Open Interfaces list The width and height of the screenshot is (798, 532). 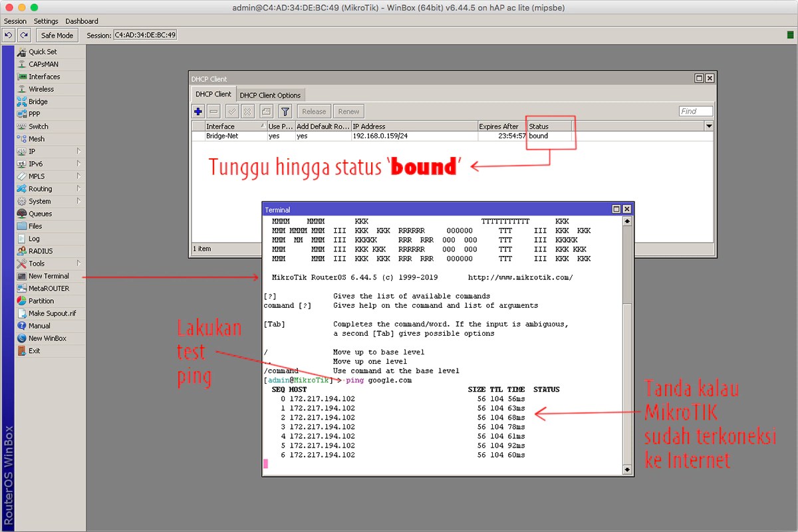[x=51, y=76]
